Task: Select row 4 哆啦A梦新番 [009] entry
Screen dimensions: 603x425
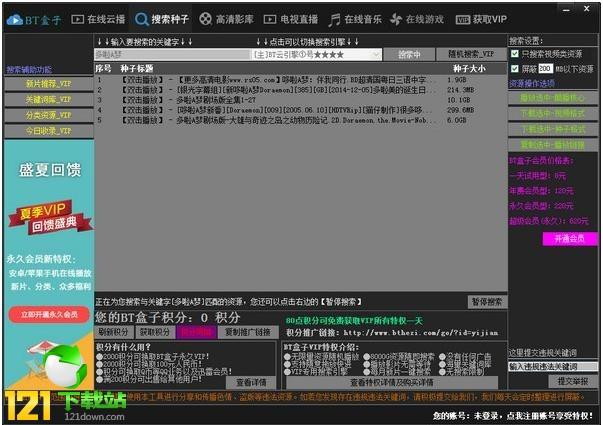Action: click(301, 110)
